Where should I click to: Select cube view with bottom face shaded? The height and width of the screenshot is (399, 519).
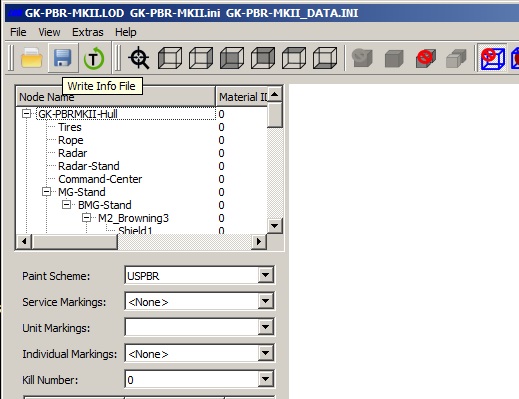(325, 58)
